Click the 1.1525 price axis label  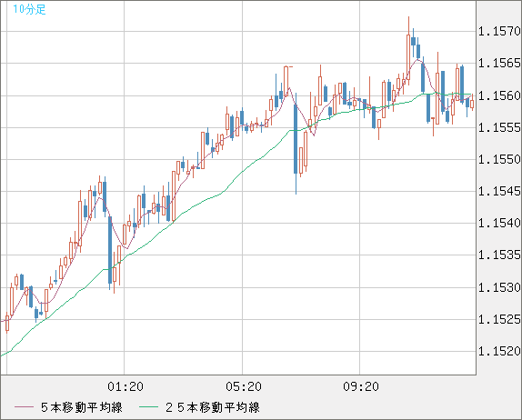click(499, 319)
